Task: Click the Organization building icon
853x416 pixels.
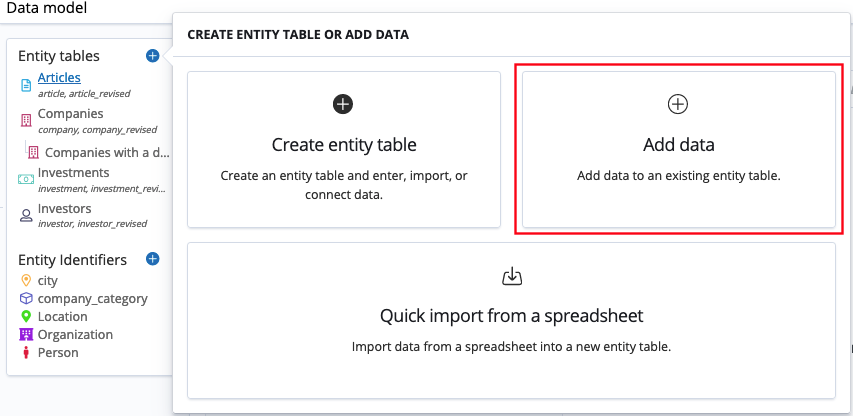Action: 27,335
